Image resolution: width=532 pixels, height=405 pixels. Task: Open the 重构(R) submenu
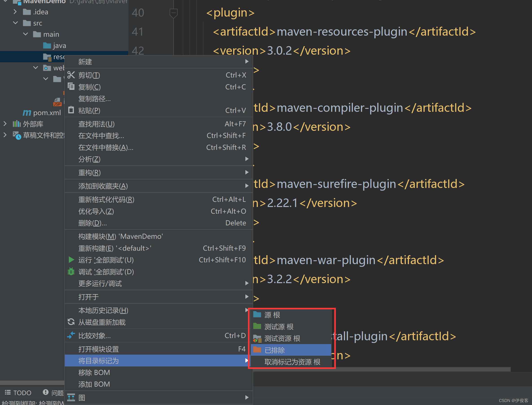pos(159,172)
